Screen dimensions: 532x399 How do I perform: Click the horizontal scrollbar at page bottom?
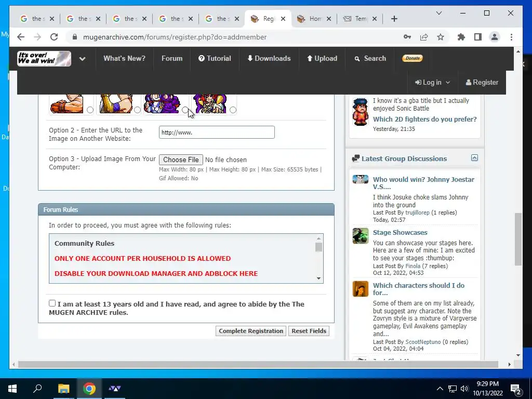pyautogui.click(x=258, y=364)
